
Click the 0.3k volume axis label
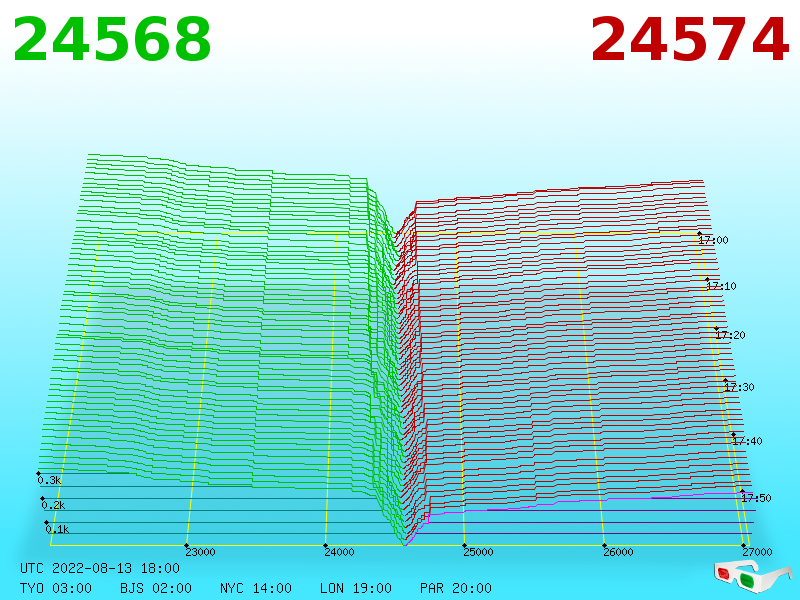[49, 480]
